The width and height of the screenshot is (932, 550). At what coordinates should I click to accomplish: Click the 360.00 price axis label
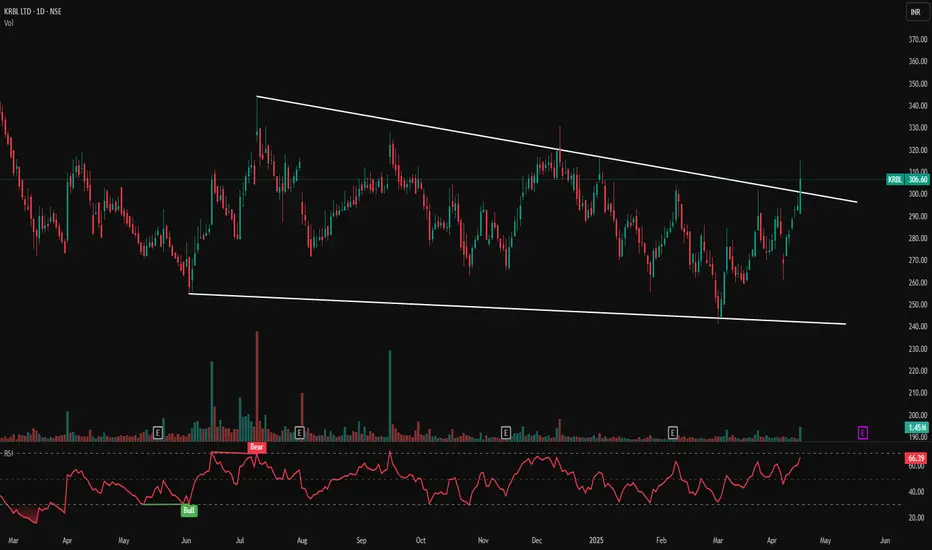(918, 61)
